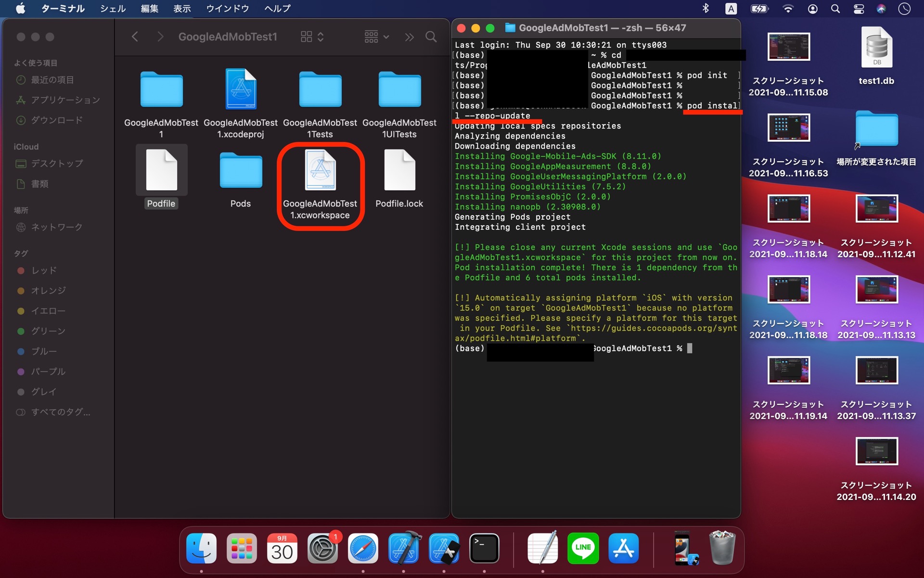Open Finder from the Dock
The image size is (924, 578).
[201, 548]
